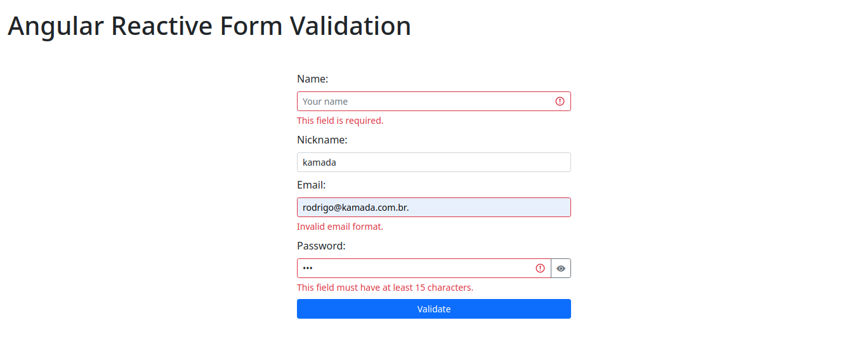Click the "Name:" label
The image size is (868, 339).
coord(312,79)
